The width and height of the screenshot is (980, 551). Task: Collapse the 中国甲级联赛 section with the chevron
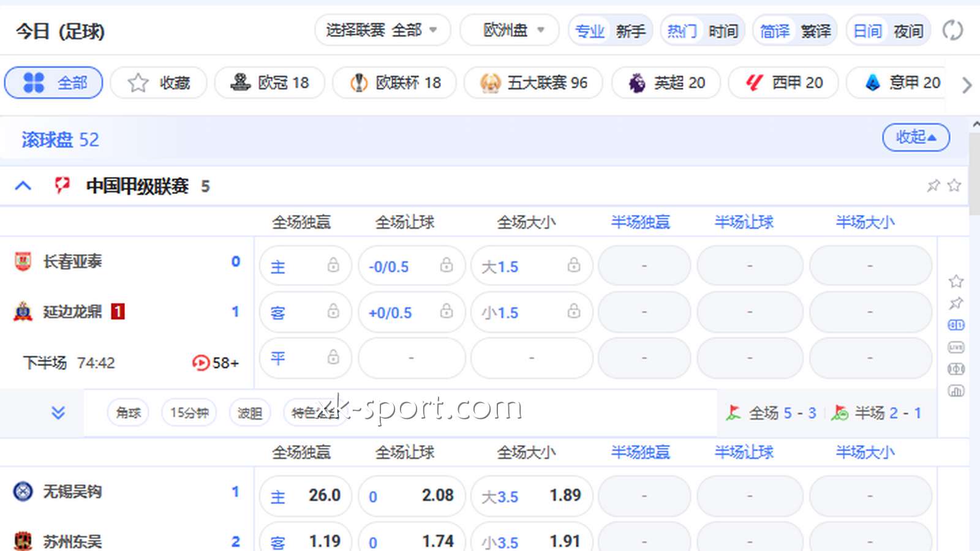coord(23,186)
